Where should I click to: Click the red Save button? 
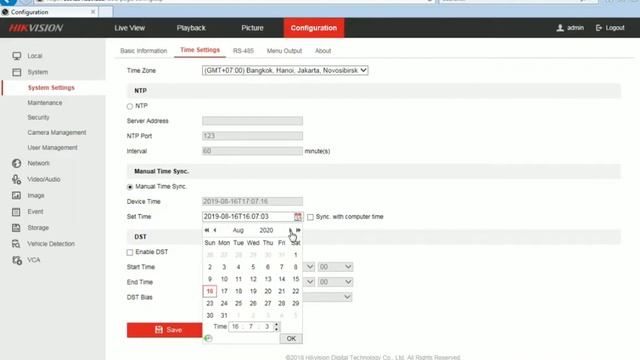point(164,330)
